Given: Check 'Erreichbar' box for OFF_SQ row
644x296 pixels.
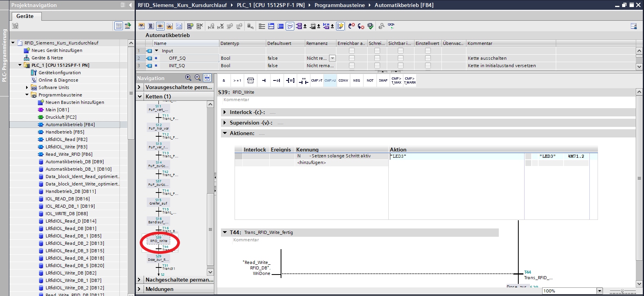Looking at the screenshot, I should click(352, 58).
